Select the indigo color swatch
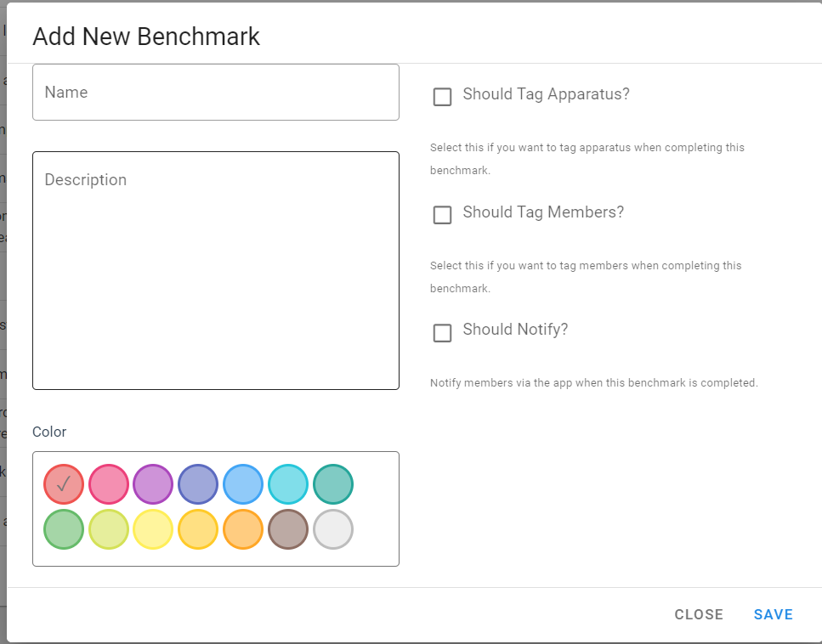This screenshot has height=644, width=822. pyautogui.click(x=198, y=485)
